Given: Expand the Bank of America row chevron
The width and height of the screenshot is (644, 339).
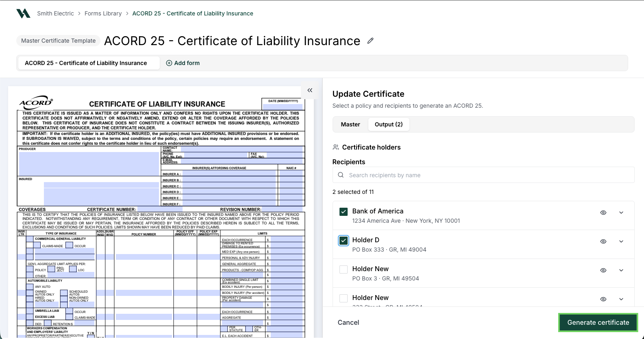Looking at the screenshot, I should 621,213.
